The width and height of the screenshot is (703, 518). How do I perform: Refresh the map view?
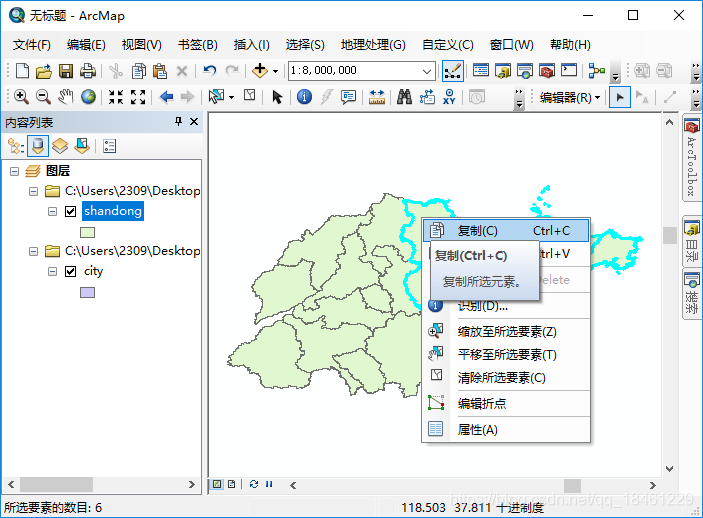pos(254,484)
